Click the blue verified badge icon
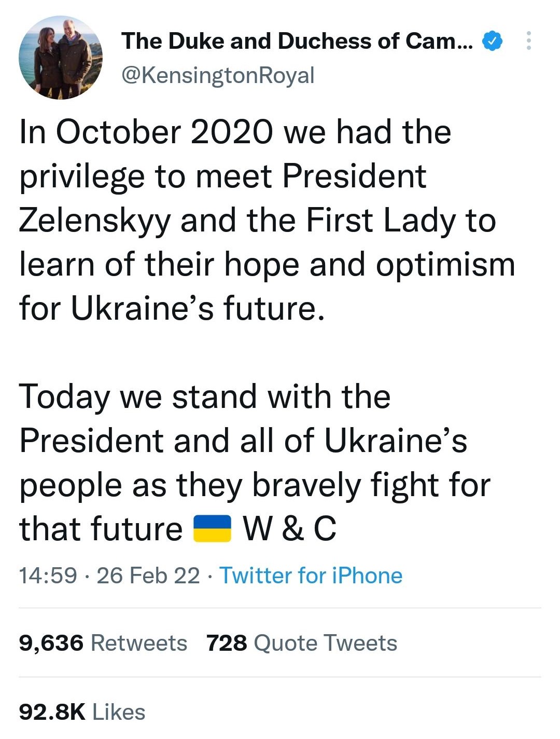The width and height of the screenshot is (560, 739). point(493,40)
